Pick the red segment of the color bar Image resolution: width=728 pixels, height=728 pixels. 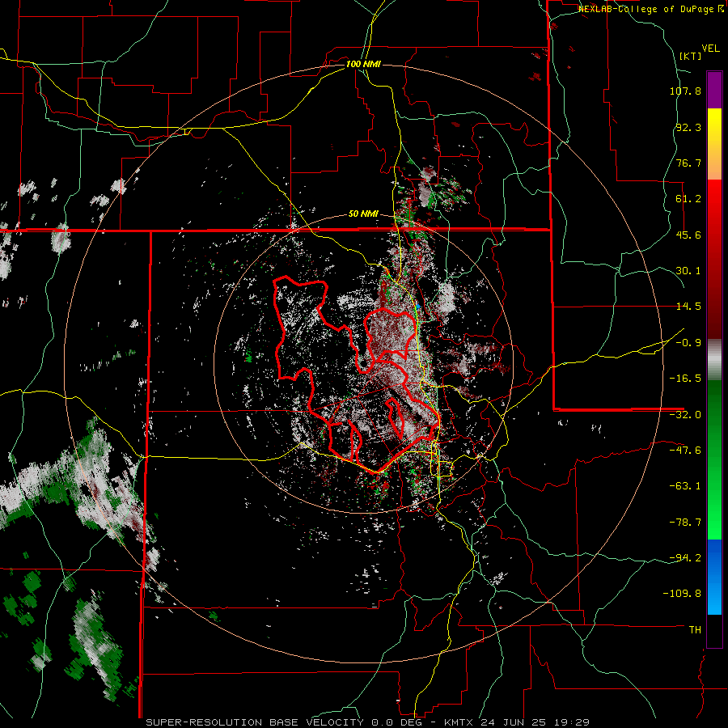pos(714,259)
